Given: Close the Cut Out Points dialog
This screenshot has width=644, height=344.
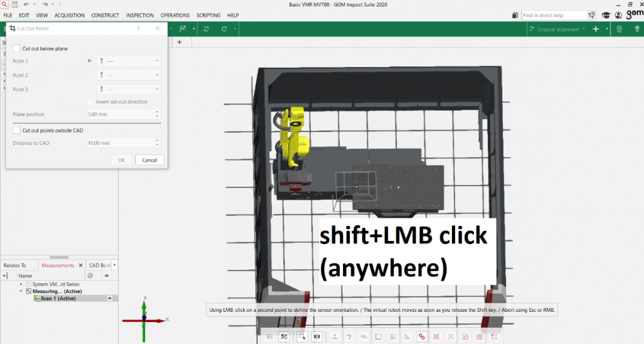Looking at the screenshot, I should (x=157, y=28).
